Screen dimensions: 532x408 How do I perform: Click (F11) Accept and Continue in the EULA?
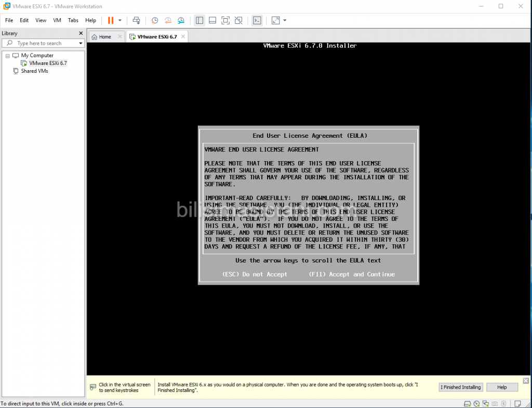point(352,274)
